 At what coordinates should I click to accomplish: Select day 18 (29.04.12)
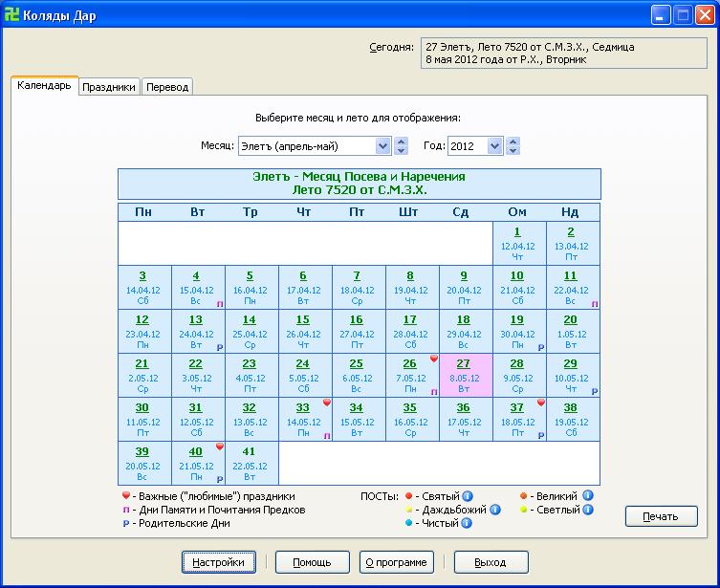click(x=466, y=332)
